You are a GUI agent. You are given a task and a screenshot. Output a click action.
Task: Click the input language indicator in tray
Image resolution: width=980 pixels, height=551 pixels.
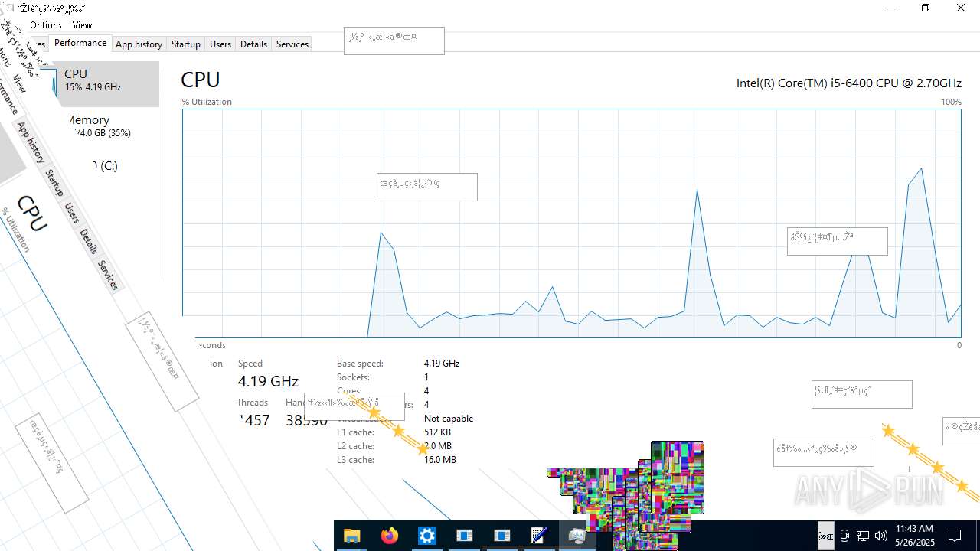pyautogui.click(x=826, y=536)
